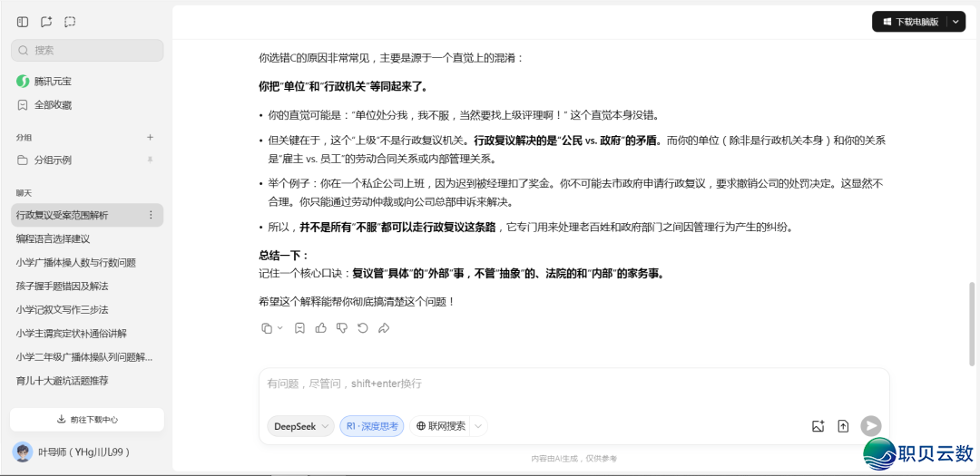Toggle 联网搜索 option
This screenshot has width=980, height=476.
click(x=441, y=426)
